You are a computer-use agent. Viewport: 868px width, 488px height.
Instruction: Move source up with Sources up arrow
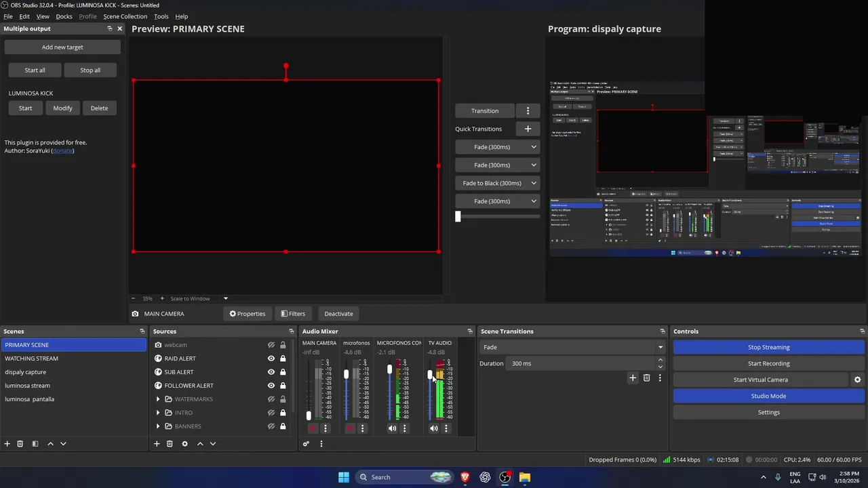tap(200, 444)
